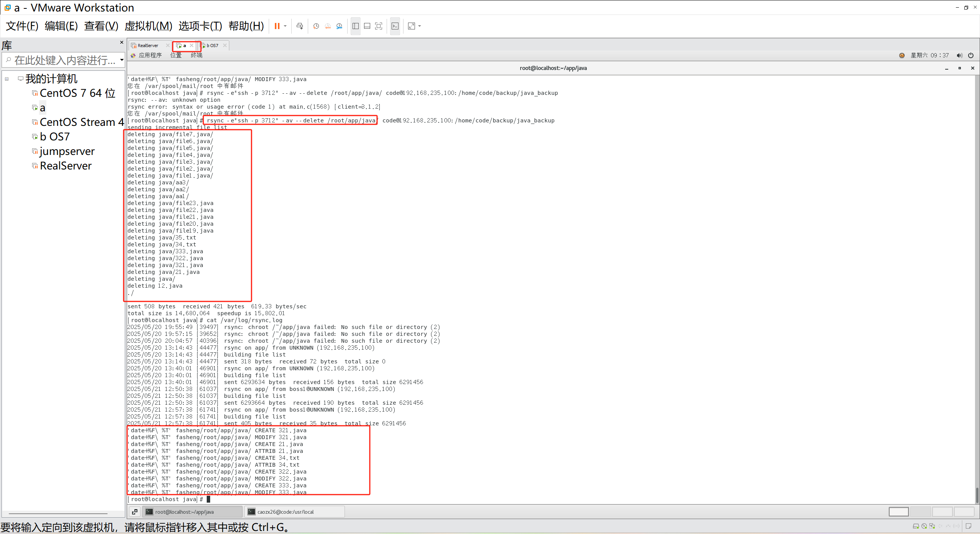Click the terminal vertical scrollbar

click(x=977, y=495)
